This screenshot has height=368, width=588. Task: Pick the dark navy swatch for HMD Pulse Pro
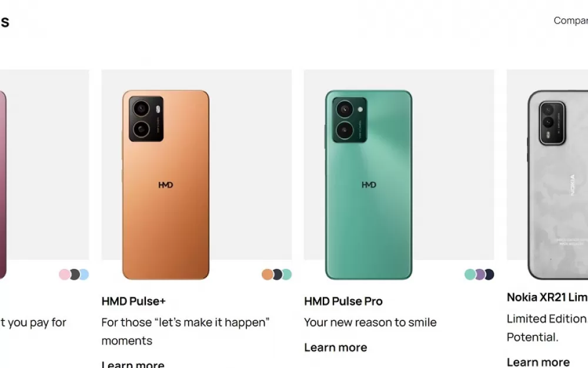click(489, 274)
